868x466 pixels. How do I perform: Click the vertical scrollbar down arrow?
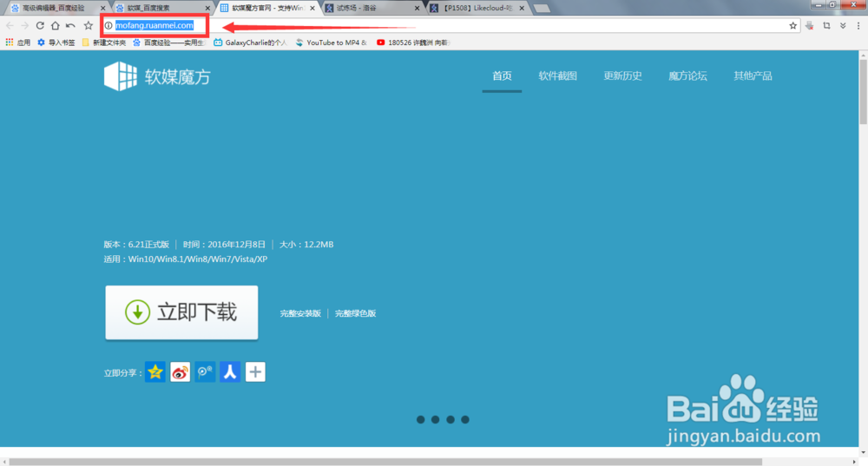(x=863, y=452)
